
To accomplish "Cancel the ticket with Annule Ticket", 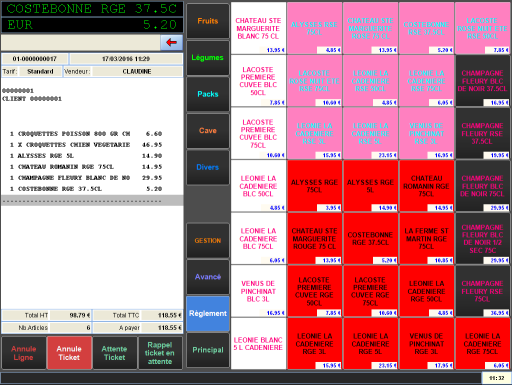I will pos(69,353).
